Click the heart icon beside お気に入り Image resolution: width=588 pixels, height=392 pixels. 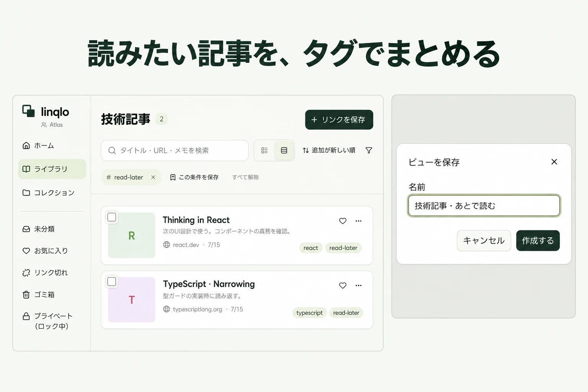coord(26,251)
